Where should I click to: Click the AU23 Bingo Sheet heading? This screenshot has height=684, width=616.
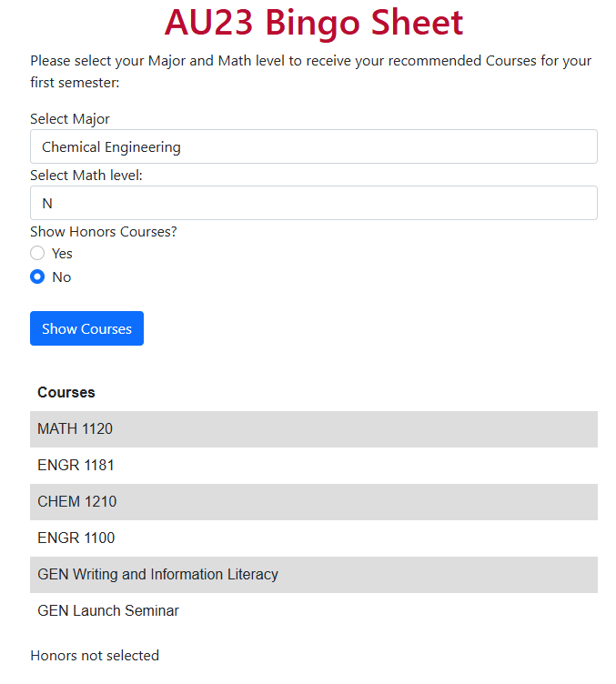pyautogui.click(x=314, y=22)
